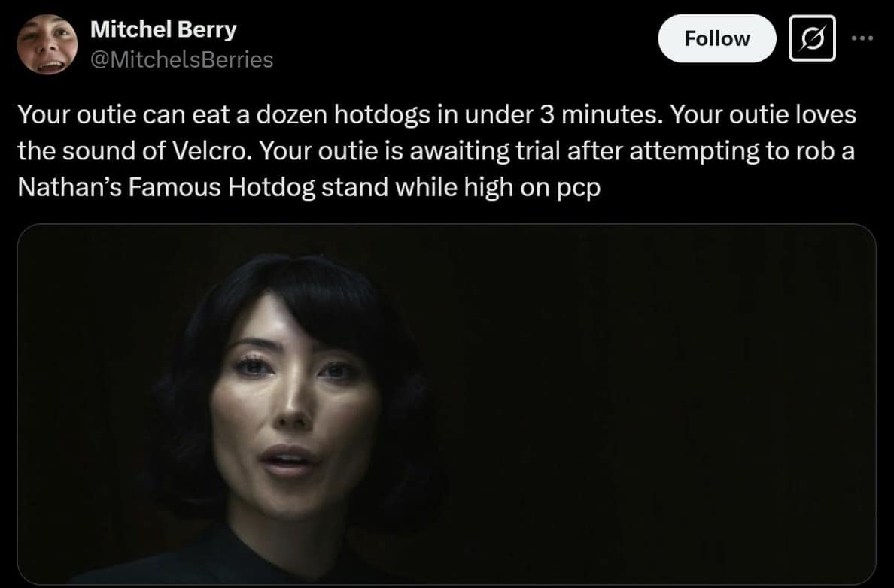
Task: Expand the post overflow menu beside Grok
Action: coord(862,38)
